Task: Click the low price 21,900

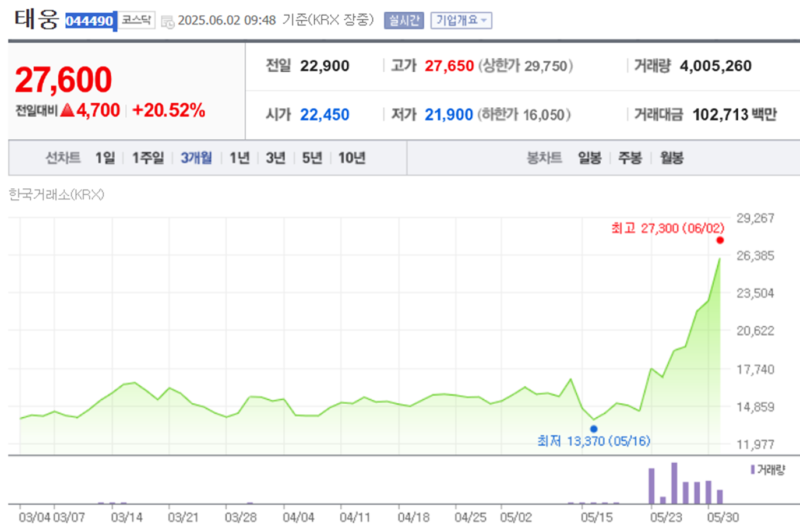Action: pos(449,114)
